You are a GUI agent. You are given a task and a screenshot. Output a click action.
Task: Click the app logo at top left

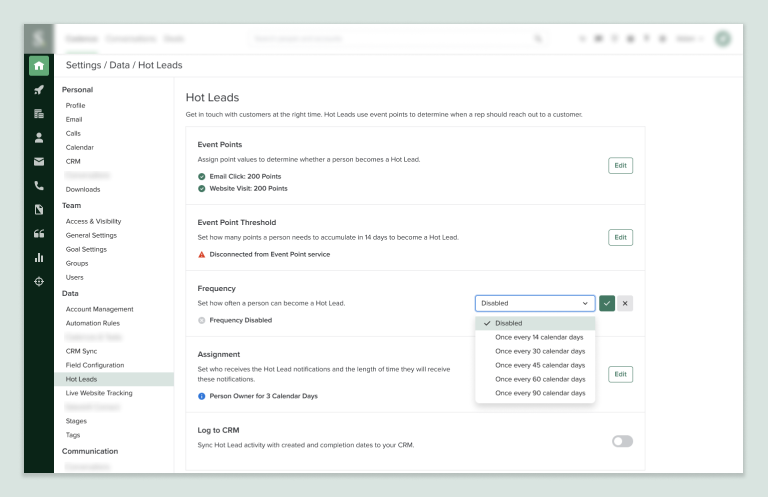click(39, 39)
